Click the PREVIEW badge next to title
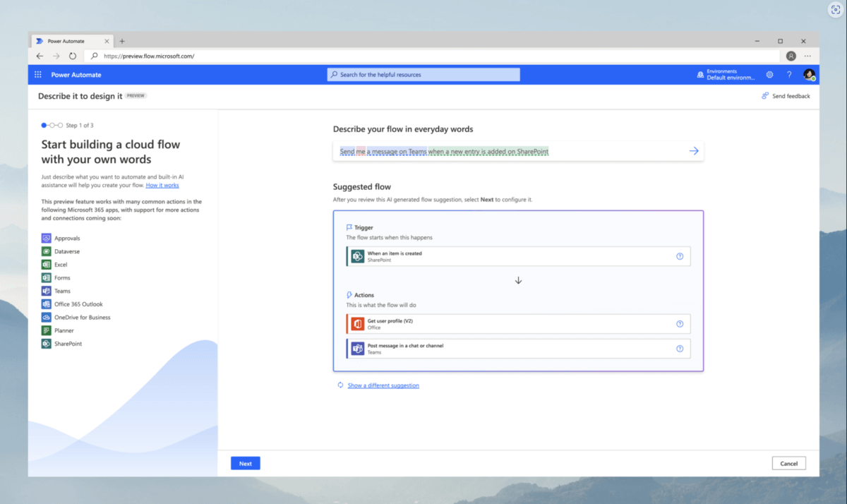The width and height of the screenshot is (847, 504). [136, 96]
